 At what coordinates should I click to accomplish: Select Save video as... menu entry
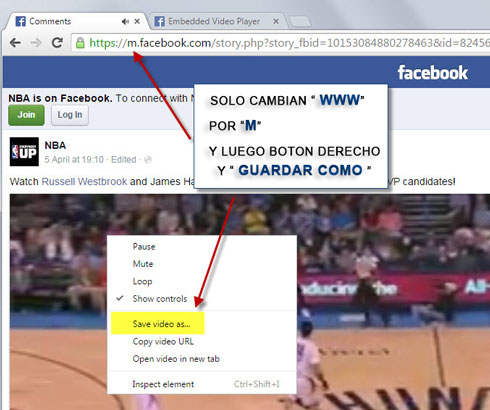pos(202,324)
